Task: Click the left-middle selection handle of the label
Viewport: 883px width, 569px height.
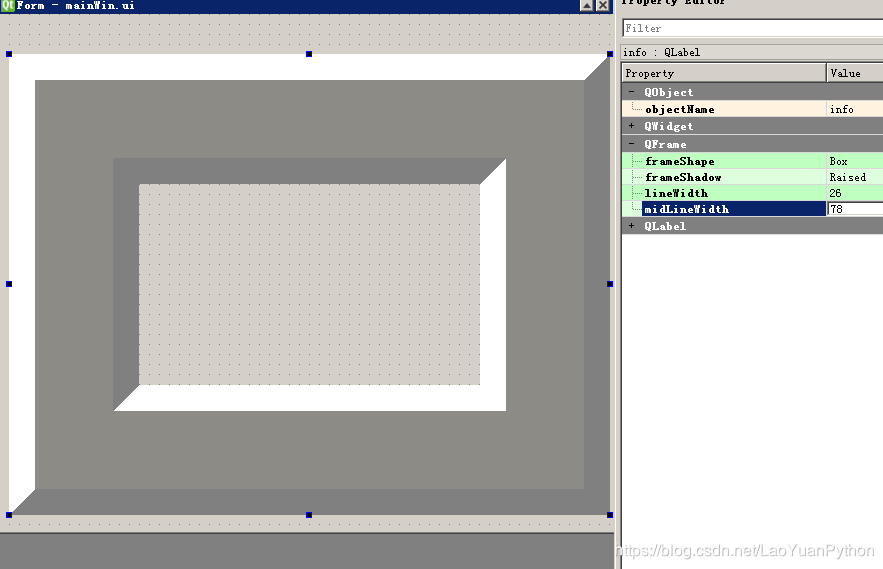Action: pyautogui.click(x=9, y=284)
